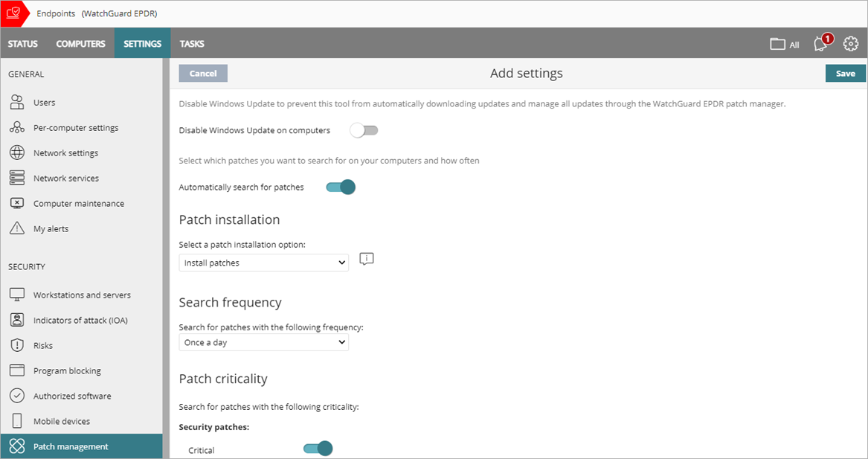Open notifications from the bell icon
Screen dimensions: 868x459
[819, 44]
